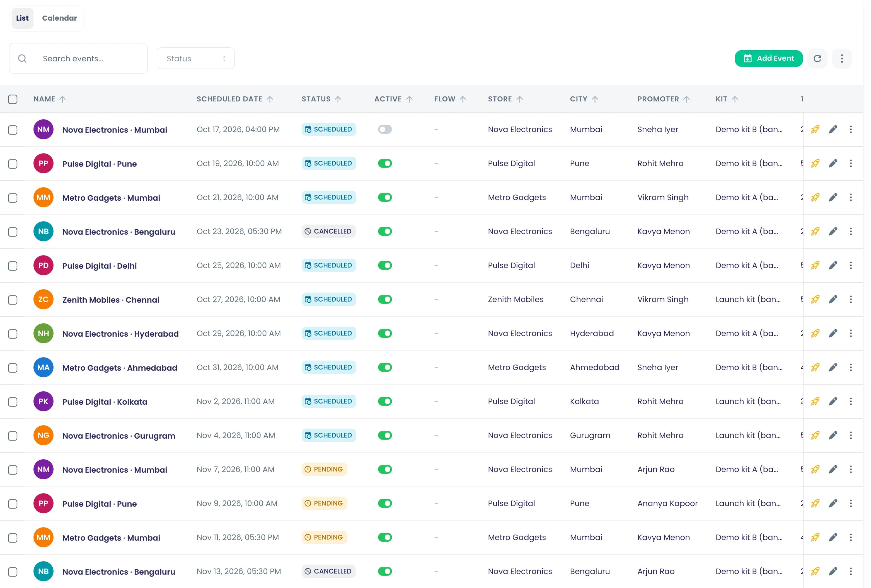Select the List view tab

pos(23,18)
